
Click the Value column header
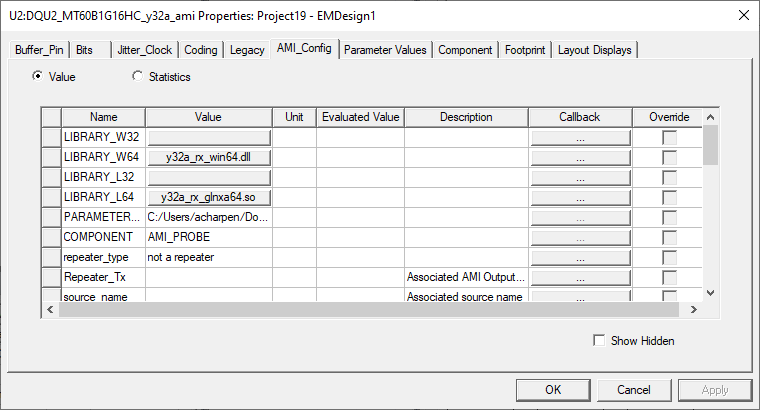pos(208,117)
